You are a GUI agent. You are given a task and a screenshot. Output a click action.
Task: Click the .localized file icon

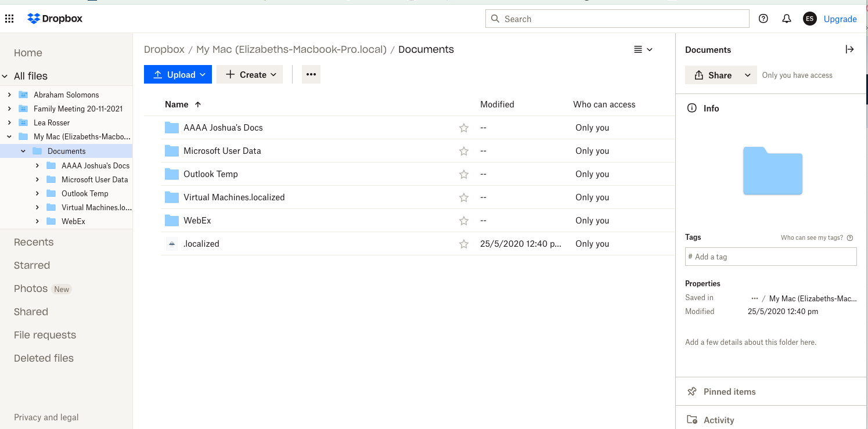click(x=171, y=244)
